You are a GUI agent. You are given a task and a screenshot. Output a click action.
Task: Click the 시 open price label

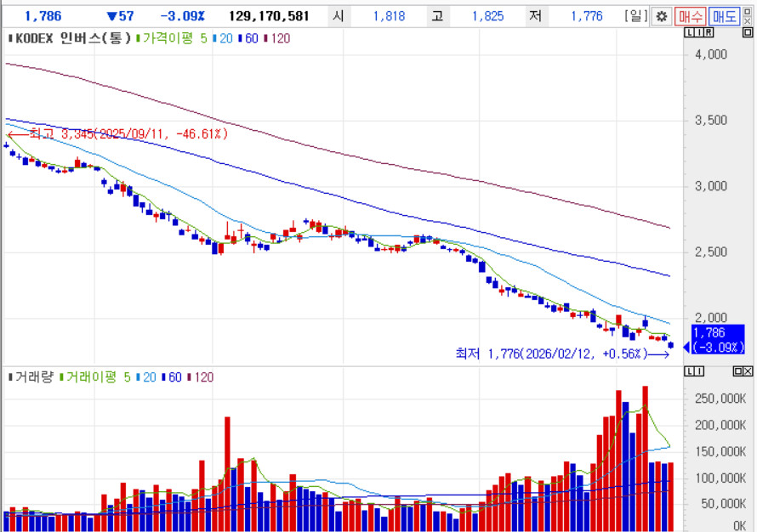pyautogui.click(x=339, y=16)
